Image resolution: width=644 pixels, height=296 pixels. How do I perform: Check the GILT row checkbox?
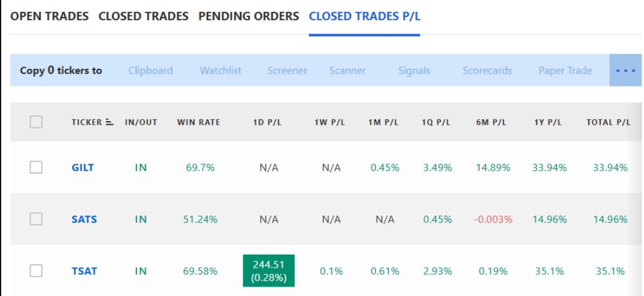(36, 167)
